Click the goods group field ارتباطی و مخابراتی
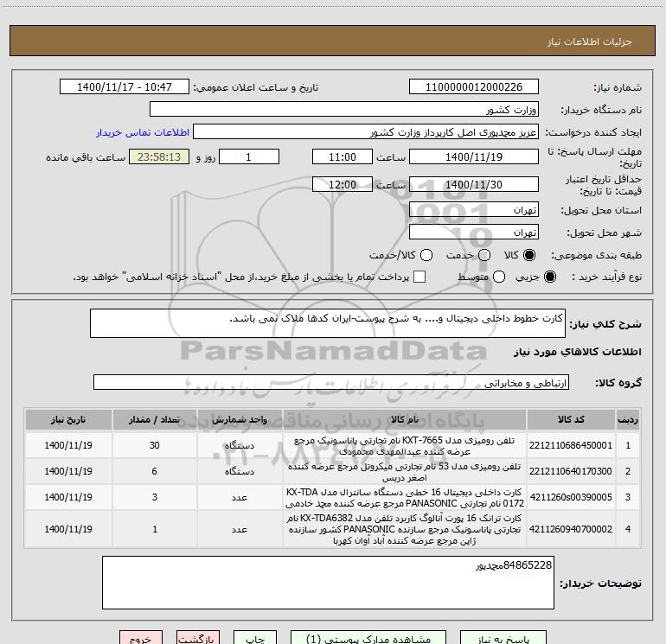 (x=331, y=382)
